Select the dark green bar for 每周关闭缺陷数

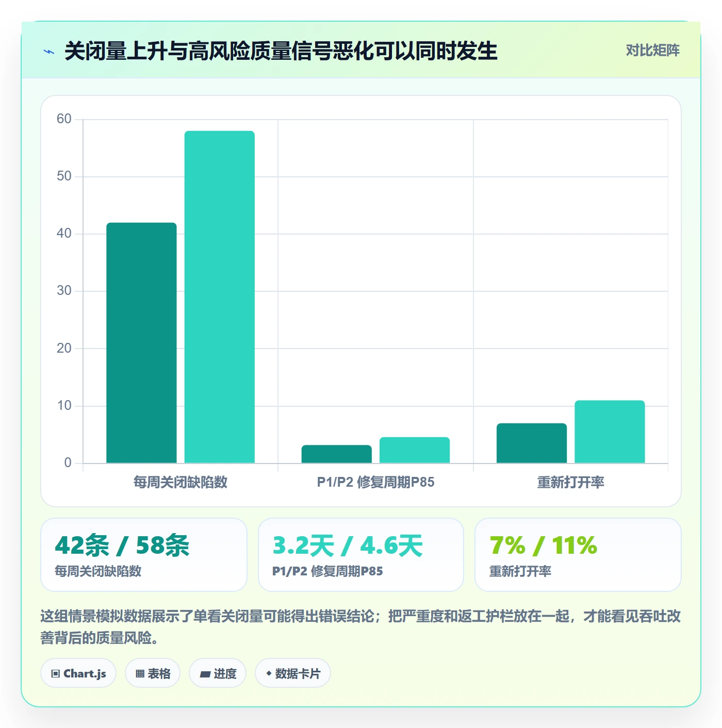pyautogui.click(x=141, y=343)
